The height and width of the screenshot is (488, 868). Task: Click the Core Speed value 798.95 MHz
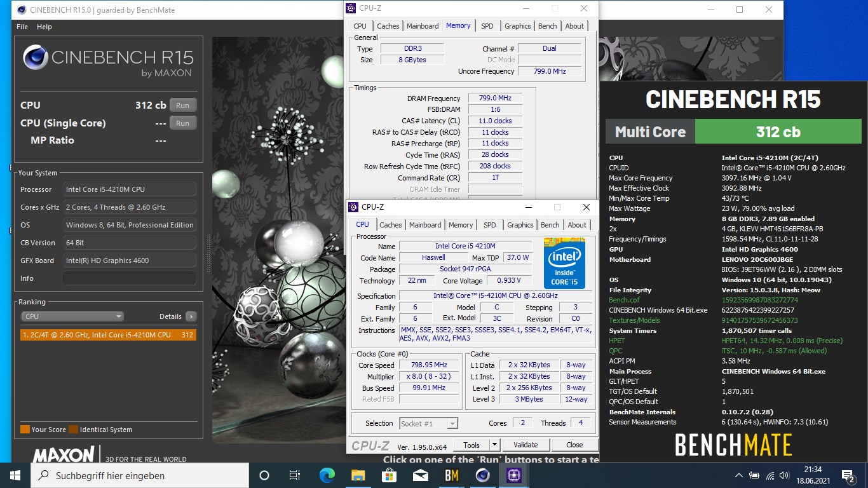pos(428,365)
